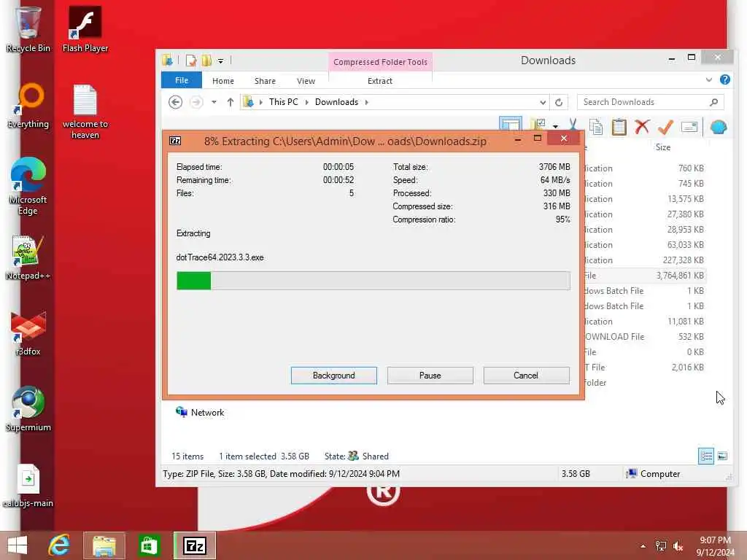The height and width of the screenshot is (560, 747).
Task: Click the Compressed Folder Tools tab header
Action: (380, 62)
